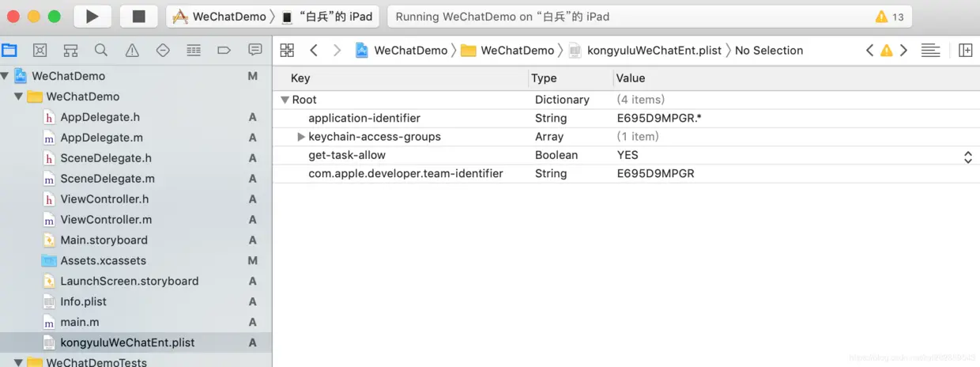
Task: Select the get-task-allow key
Action: pyautogui.click(x=347, y=155)
